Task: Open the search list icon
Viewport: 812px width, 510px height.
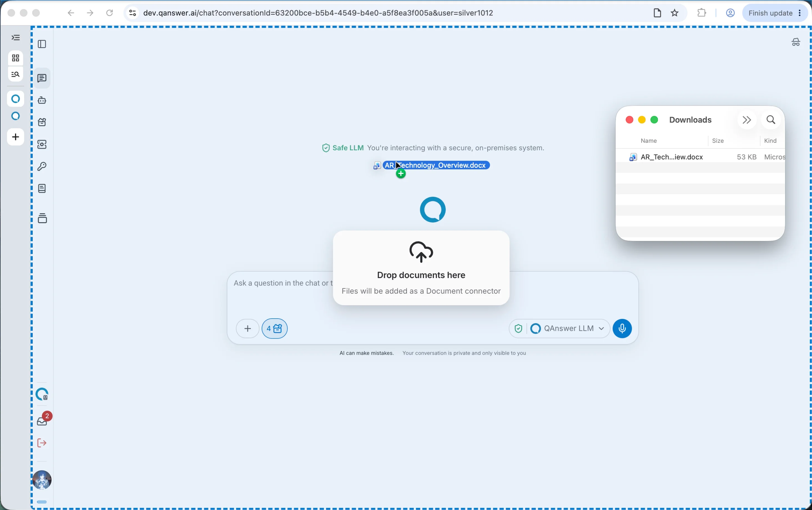Action: [16, 74]
